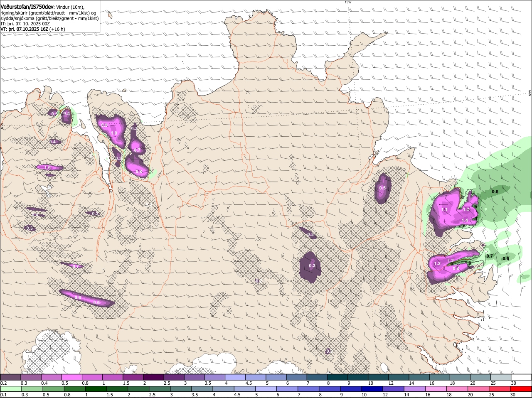Screen dimensions: 532x398
Task: Select the royal blue 9 rain-scale swatch
Action: click(x=351, y=389)
